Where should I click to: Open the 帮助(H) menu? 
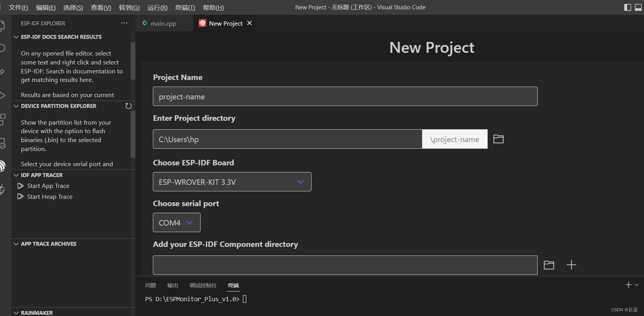pos(213,7)
